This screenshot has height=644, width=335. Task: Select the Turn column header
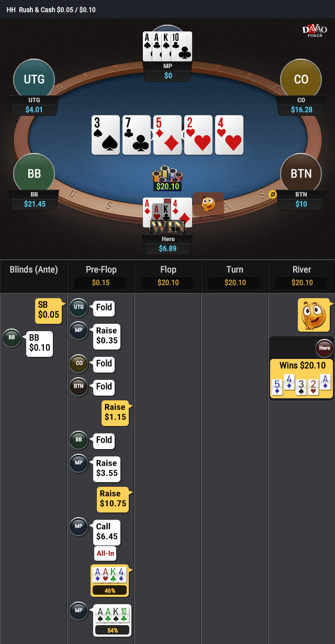pyautogui.click(x=234, y=276)
